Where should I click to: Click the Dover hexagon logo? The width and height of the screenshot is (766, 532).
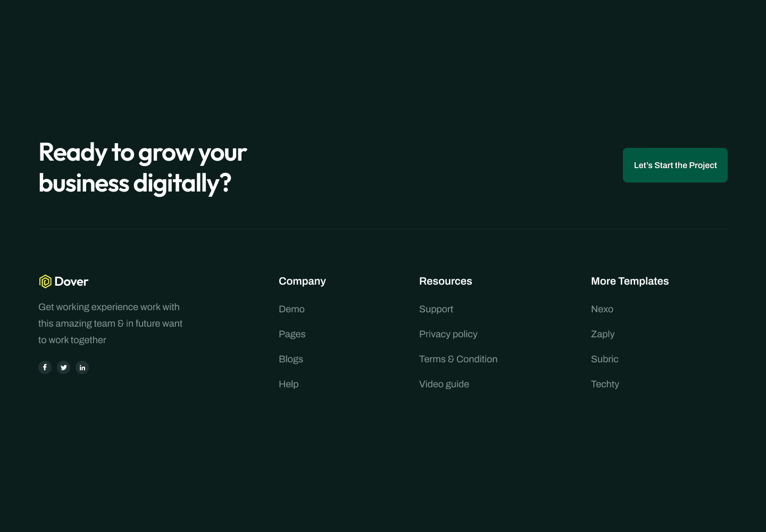[45, 281]
